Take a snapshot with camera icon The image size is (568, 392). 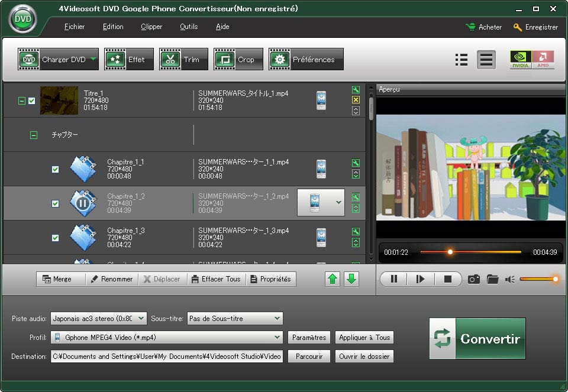(473, 279)
